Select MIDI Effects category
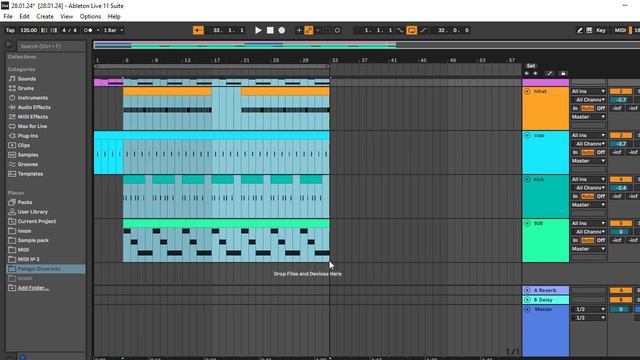640x360 pixels. coord(33,117)
